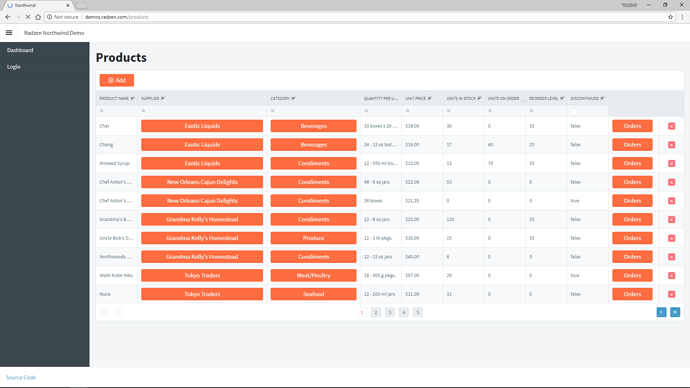Stop loading the page in browser
The image size is (690, 388).
[27, 17]
